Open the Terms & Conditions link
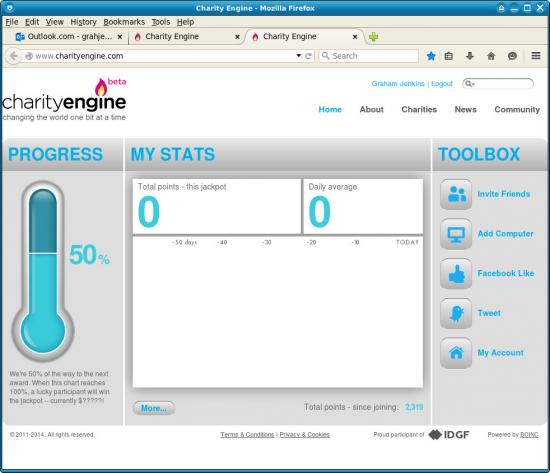 [x=247, y=434]
